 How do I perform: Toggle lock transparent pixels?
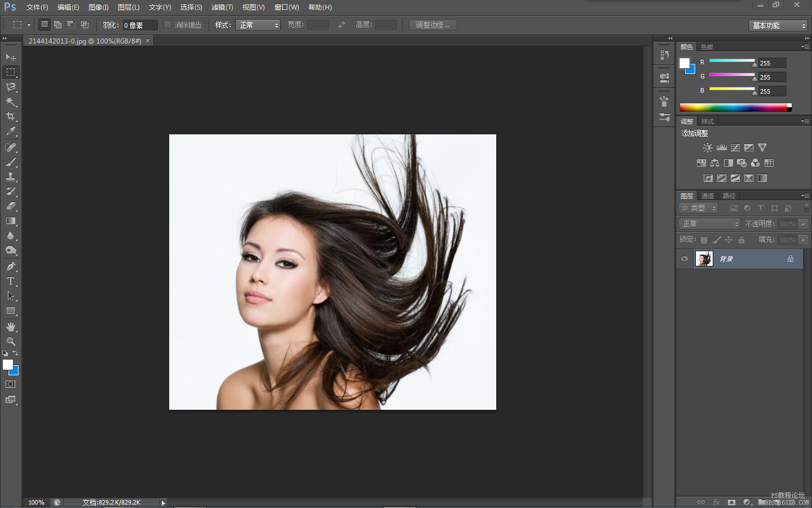(x=704, y=240)
